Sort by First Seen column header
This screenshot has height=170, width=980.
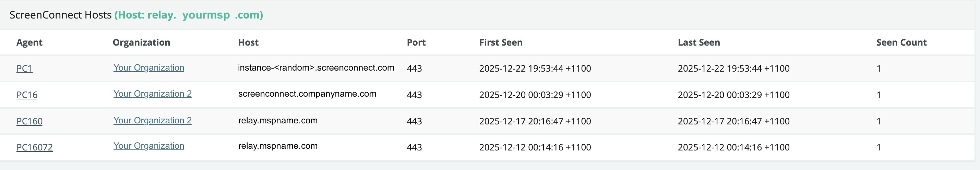(501, 42)
